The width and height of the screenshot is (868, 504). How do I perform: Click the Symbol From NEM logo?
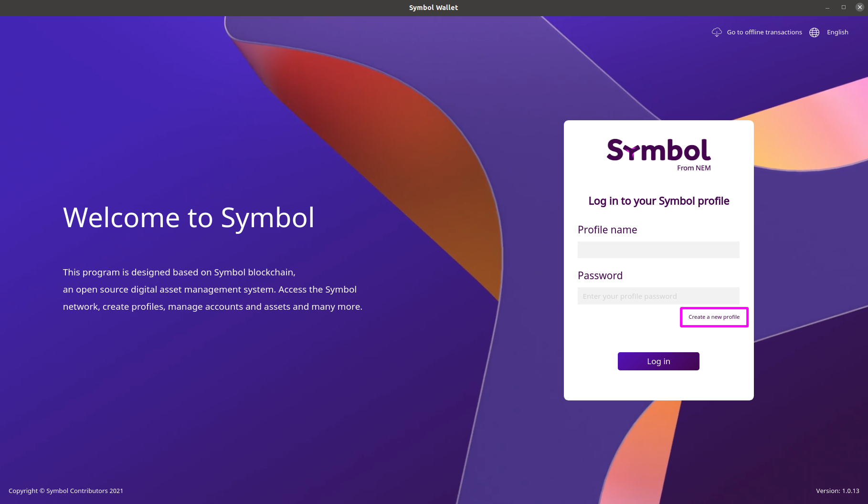658,155
